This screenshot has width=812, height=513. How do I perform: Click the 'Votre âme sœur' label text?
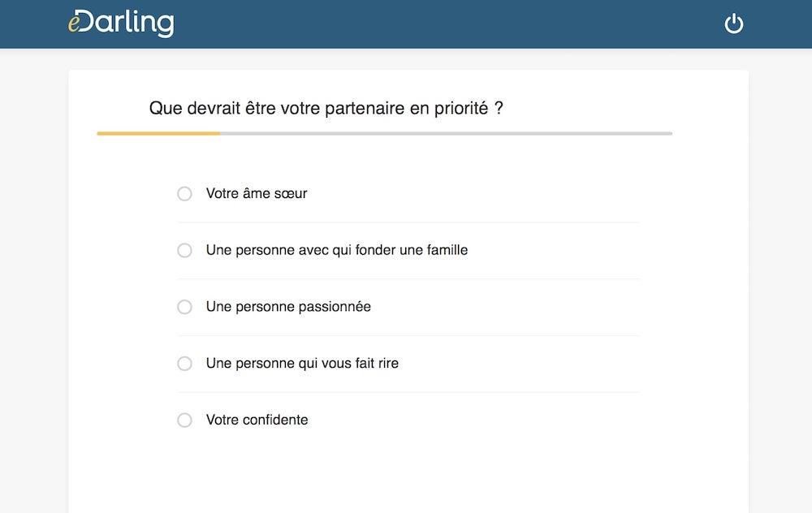(x=257, y=194)
